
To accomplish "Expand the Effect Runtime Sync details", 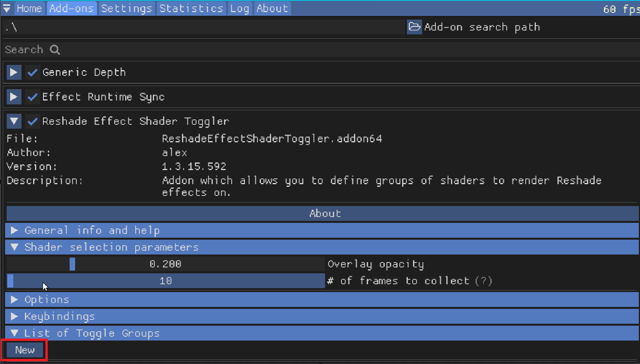I will (x=14, y=97).
